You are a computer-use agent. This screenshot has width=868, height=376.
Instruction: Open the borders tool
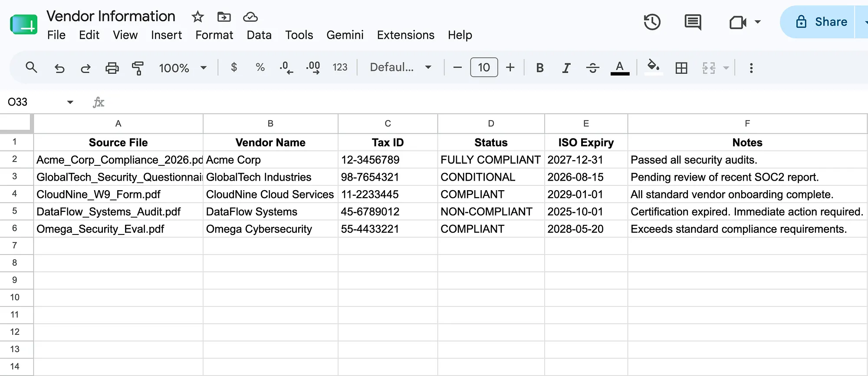pos(681,68)
